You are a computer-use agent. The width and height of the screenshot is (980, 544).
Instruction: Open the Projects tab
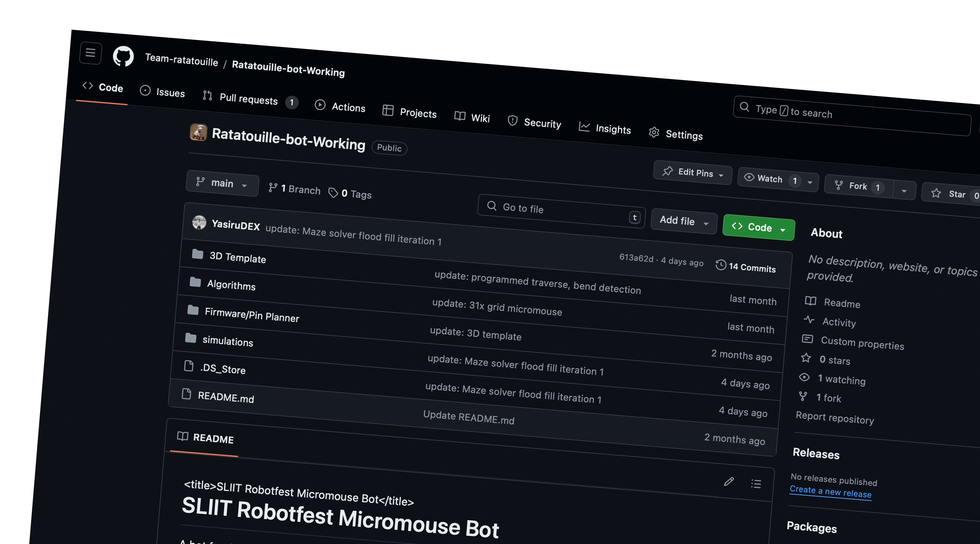coord(409,112)
